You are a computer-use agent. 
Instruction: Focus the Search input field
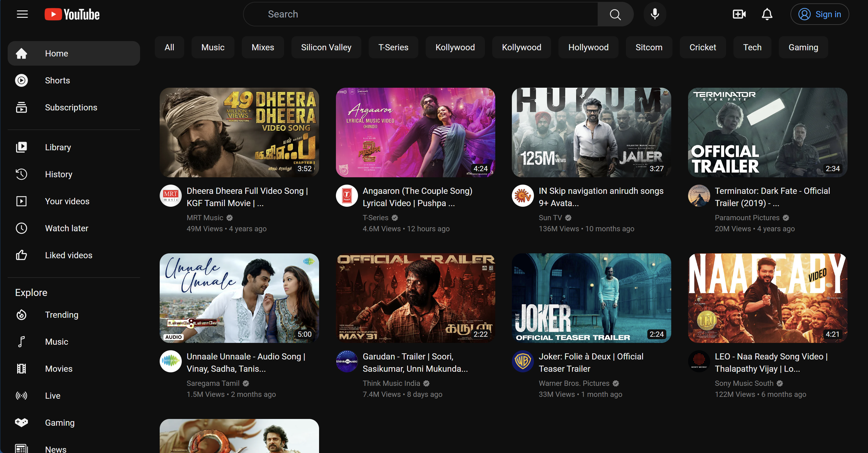click(x=421, y=14)
